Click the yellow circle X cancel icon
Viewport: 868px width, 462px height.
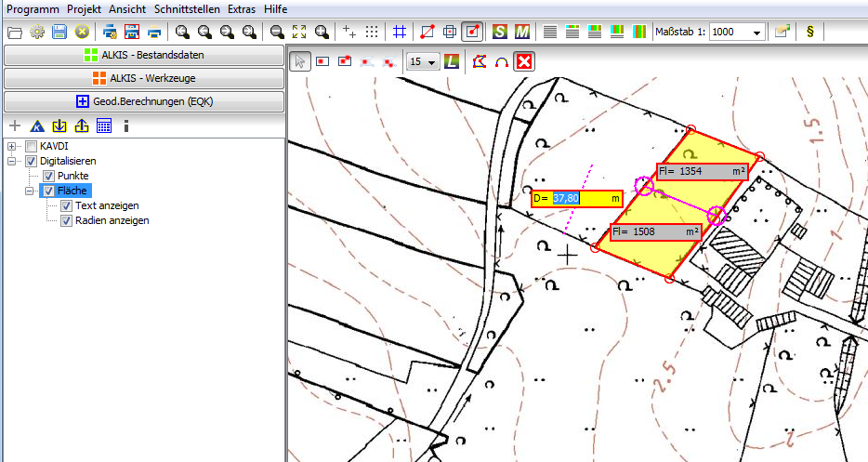coord(82,33)
